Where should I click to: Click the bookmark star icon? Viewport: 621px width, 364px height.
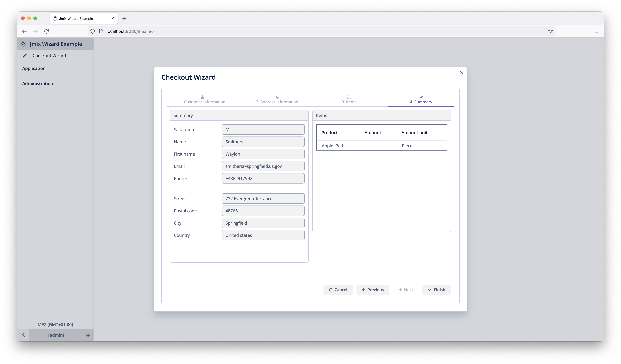pos(550,31)
